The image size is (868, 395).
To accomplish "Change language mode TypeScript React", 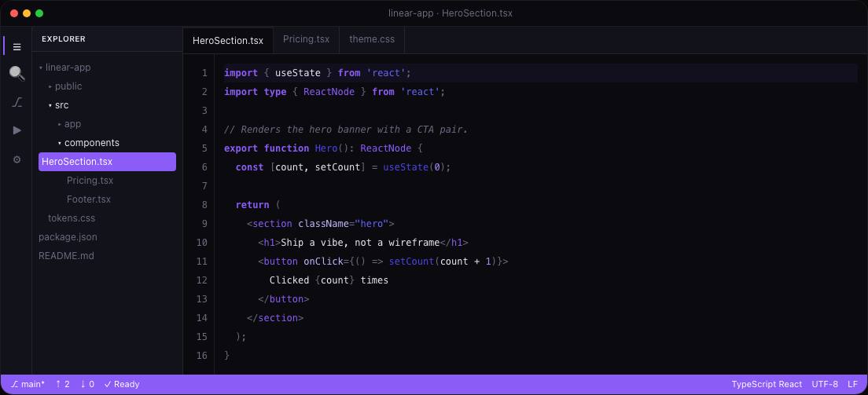I will coord(767,384).
